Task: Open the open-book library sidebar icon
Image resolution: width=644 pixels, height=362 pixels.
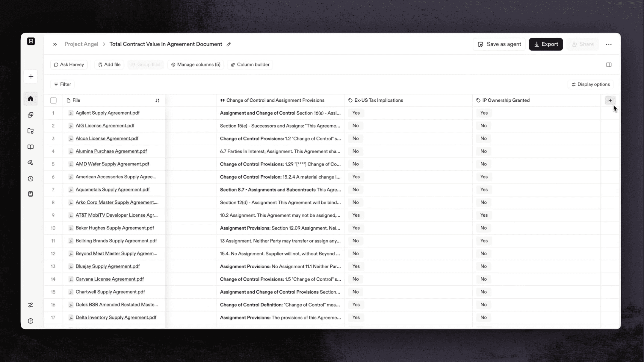Action: click(x=31, y=147)
